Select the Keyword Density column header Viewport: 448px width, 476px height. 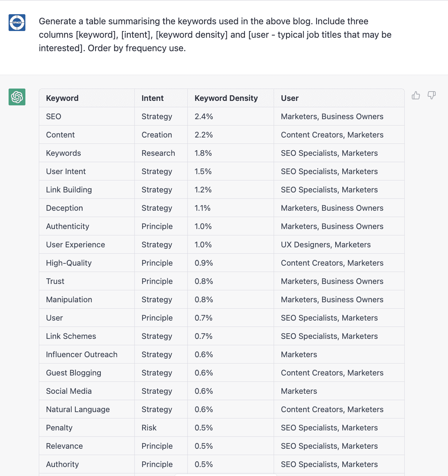tap(226, 98)
